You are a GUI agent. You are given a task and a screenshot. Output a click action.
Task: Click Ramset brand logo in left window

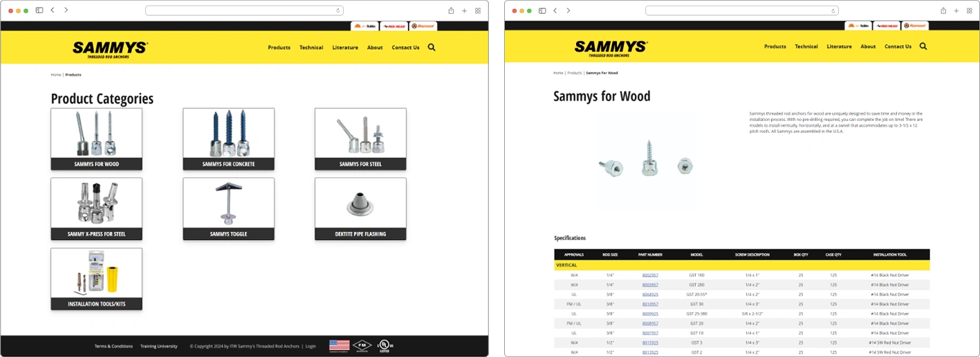tap(423, 26)
